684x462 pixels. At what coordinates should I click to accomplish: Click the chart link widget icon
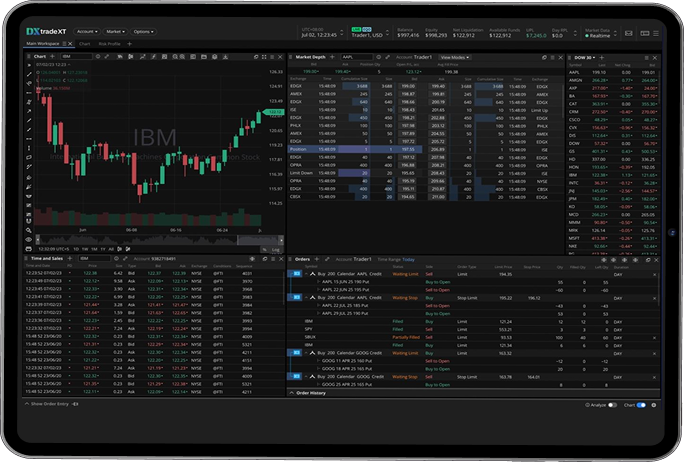(106, 57)
